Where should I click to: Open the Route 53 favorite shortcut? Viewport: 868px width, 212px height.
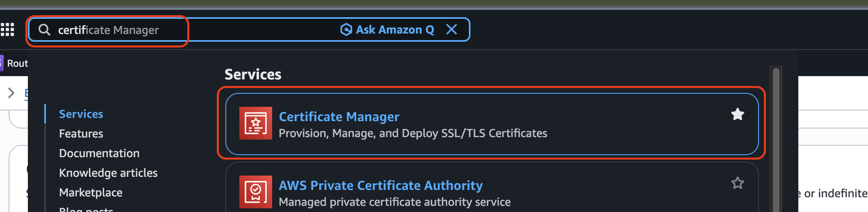pos(14,63)
